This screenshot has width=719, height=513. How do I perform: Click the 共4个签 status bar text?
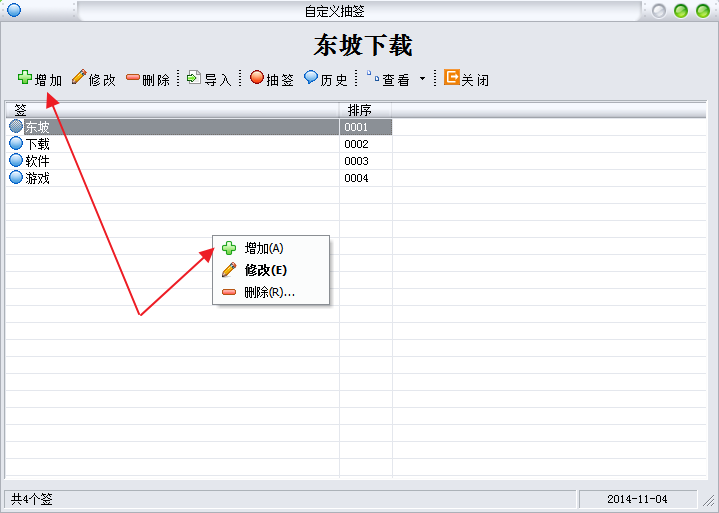[32, 499]
